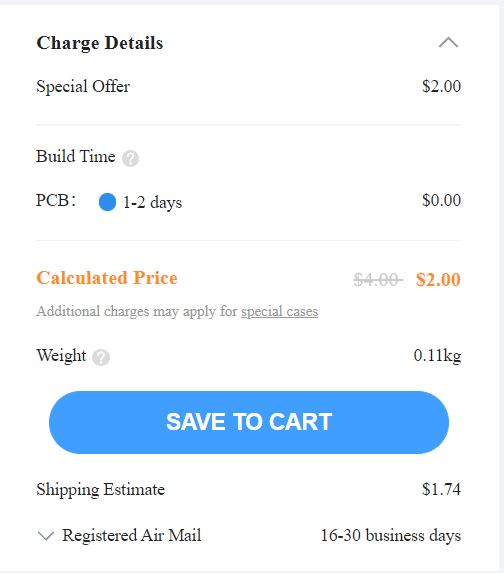Collapse the Charge Details section chevron
504x573 pixels.
pos(448,43)
